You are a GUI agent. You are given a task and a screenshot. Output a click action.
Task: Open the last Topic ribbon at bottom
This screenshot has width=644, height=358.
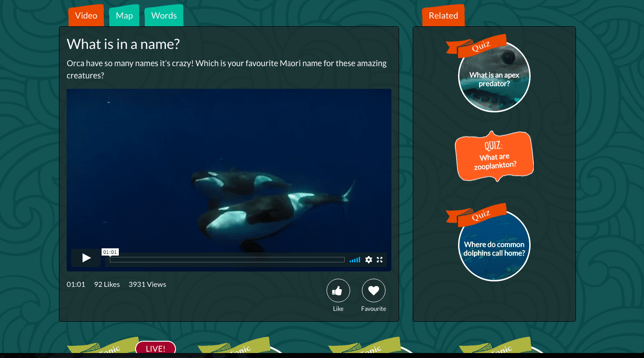(495, 346)
